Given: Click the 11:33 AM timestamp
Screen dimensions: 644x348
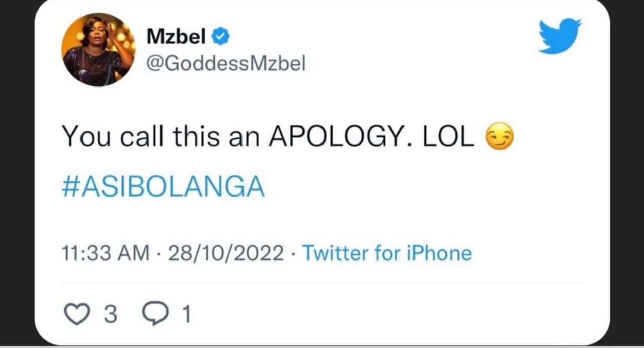Looking at the screenshot, I should [105, 253].
